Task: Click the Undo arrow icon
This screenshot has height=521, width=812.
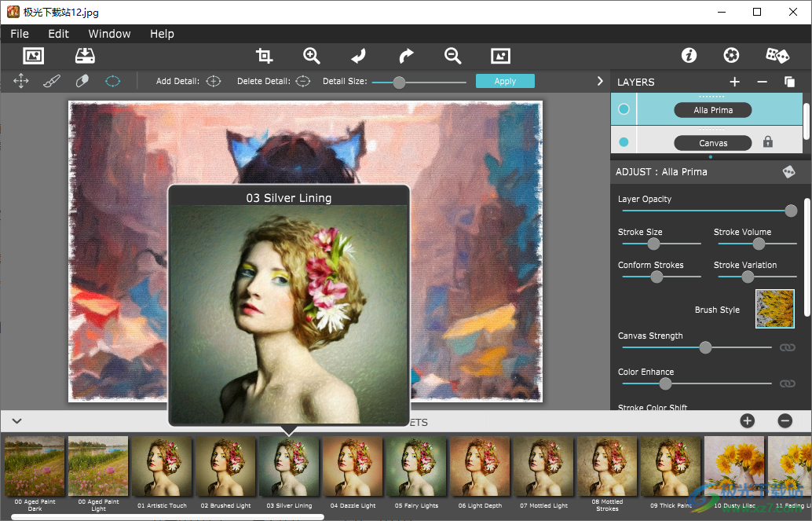Action: point(358,56)
